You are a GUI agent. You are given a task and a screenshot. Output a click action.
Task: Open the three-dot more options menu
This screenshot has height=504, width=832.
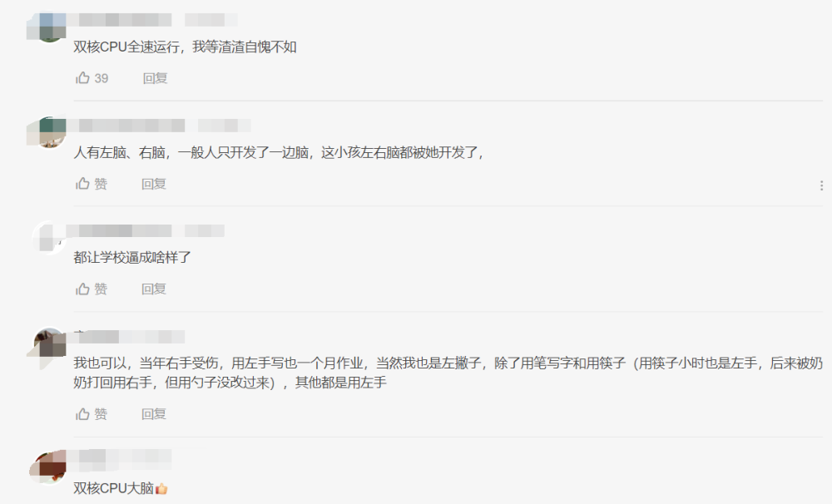click(x=821, y=185)
